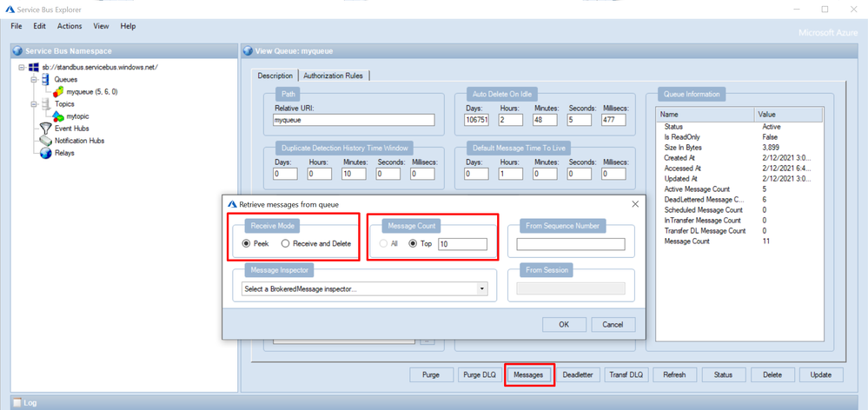Select mytopic in the tree
The image size is (868, 410).
(77, 116)
